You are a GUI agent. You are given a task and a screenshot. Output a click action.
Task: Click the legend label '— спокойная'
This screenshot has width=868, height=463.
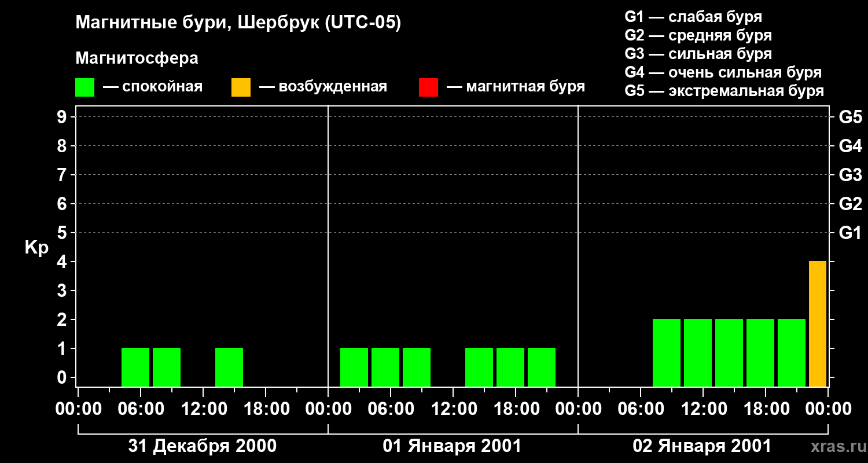pos(153,87)
